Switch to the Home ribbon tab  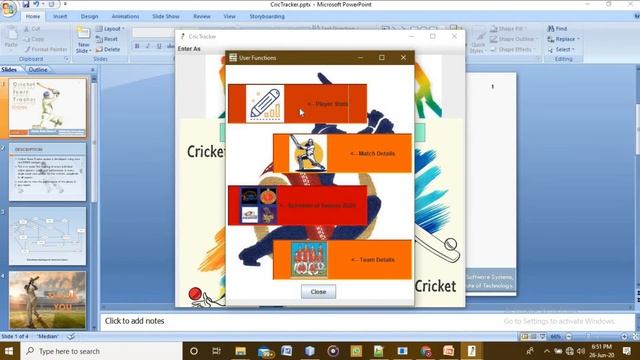pyautogui.click(x=33, y=16)
